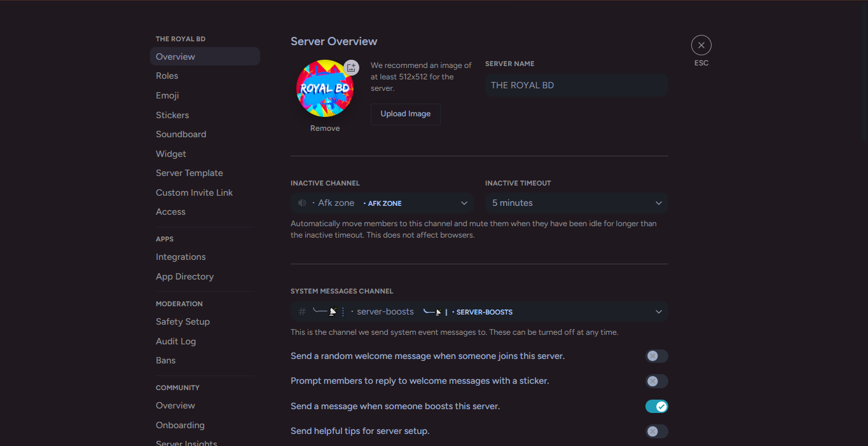Click Remove under server icon

pyautogui.click(x=325, y=128)
